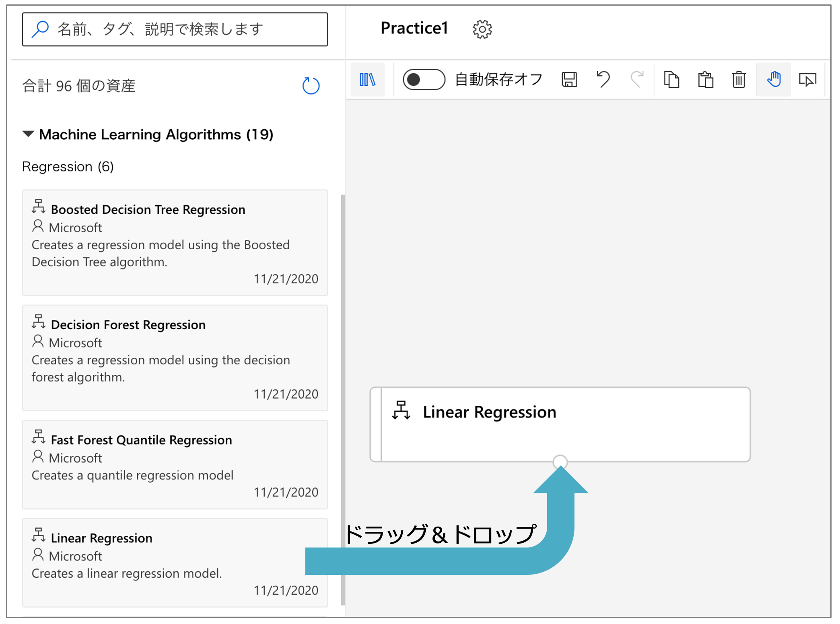Select the selection pointer tool
The height and width of the screenshot is (624, 840).
click(807, 79)
